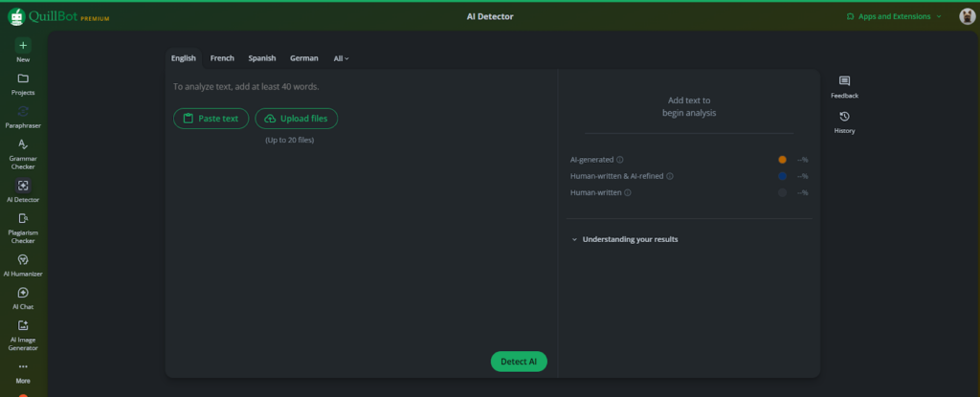
Task: Click the info icon beside AI-generated
Action: pyautogui.click(x=620, y=160)
